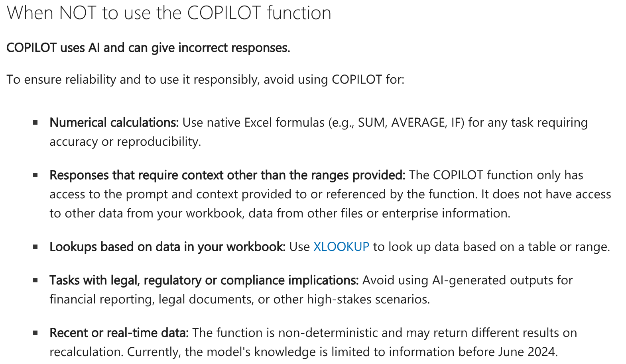Open the XLOOKUP link
Image resolution: width=626 pixels, height=364 pixels.
[341, 247]
